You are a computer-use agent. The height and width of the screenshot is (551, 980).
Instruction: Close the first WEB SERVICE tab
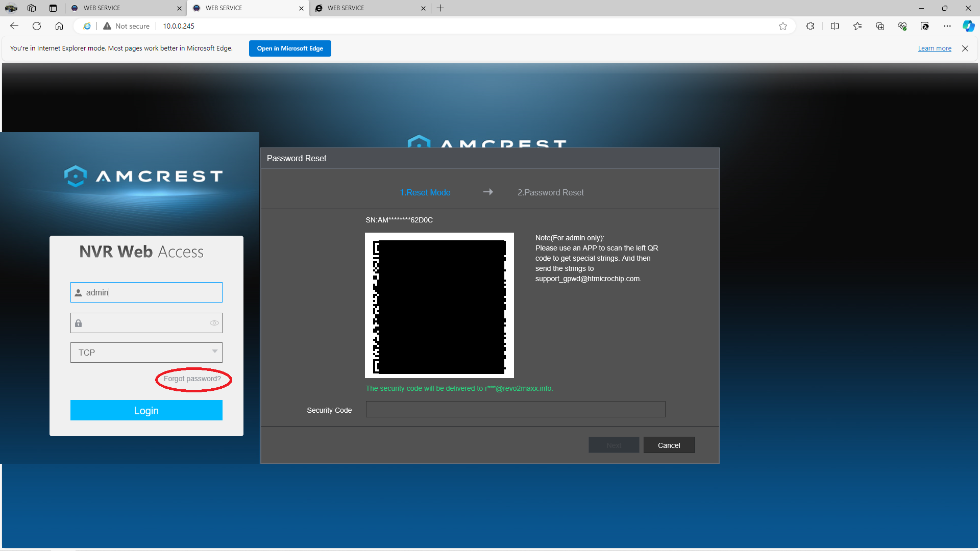click(x=179, y=8)
